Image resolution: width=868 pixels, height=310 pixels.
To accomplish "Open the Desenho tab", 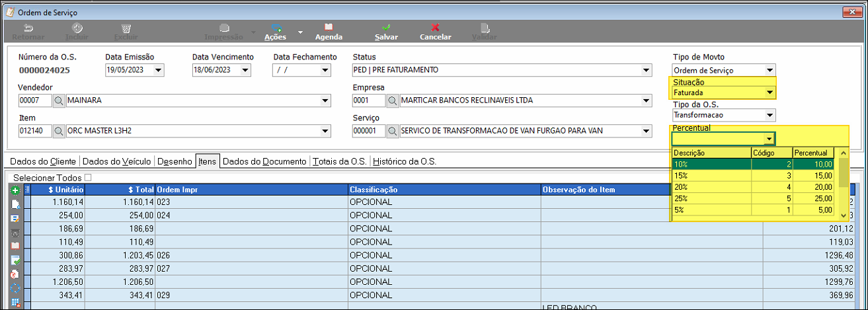I will point(175,161).
